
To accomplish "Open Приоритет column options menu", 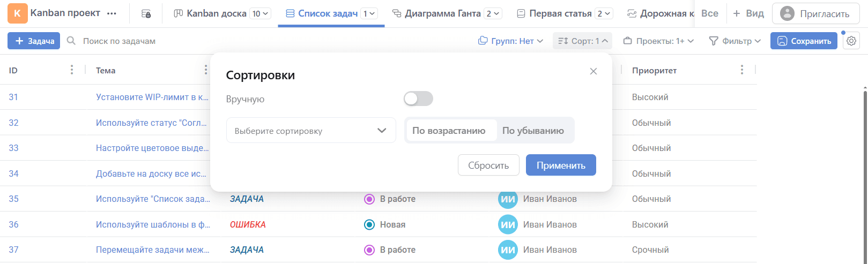I will tap(741, 70).
